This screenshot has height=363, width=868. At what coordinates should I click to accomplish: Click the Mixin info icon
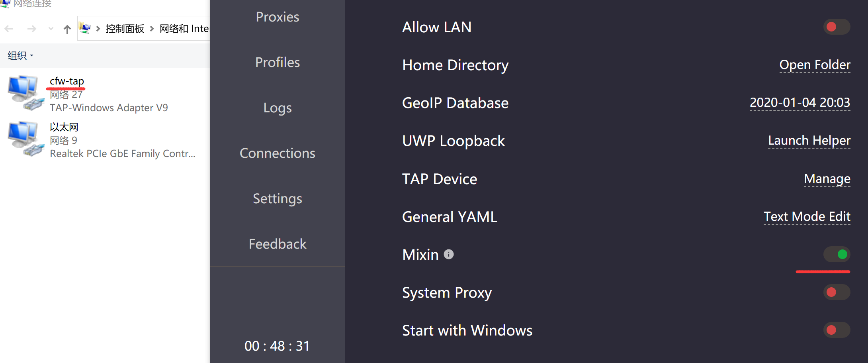(449, 254)
